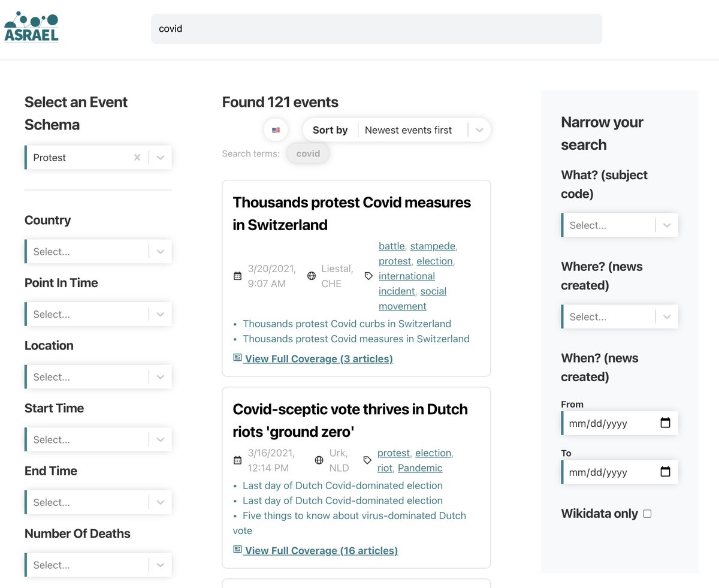Screen dimensions: 719x588
Task: Open the "Number Of Deaths" dropdown
Action: [x=160, y=565]
